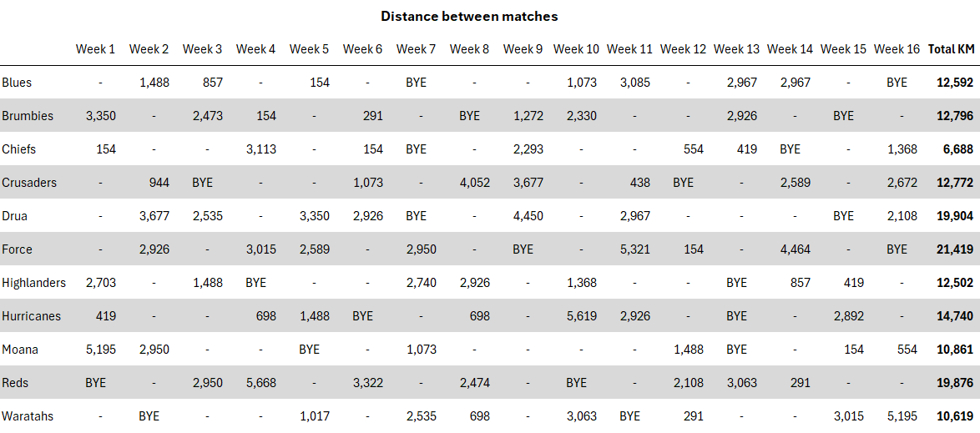Select the Reds Week 1 BYE cell

95,383
